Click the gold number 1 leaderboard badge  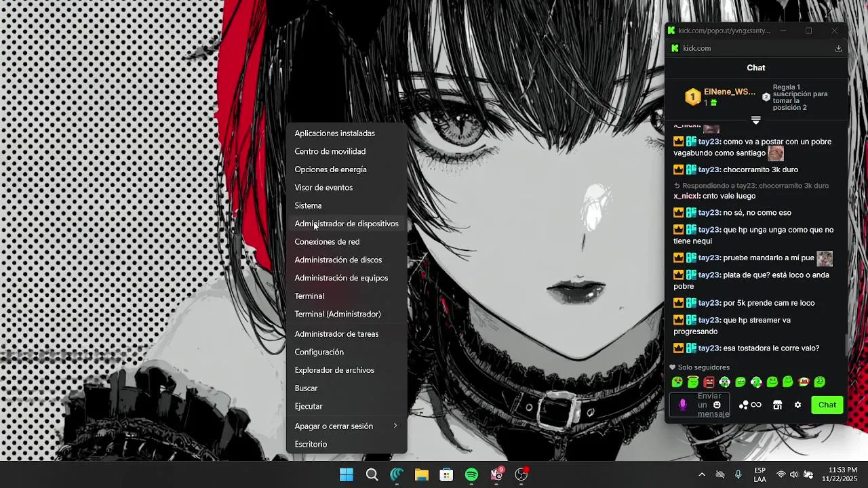click(x=692, y=97)
